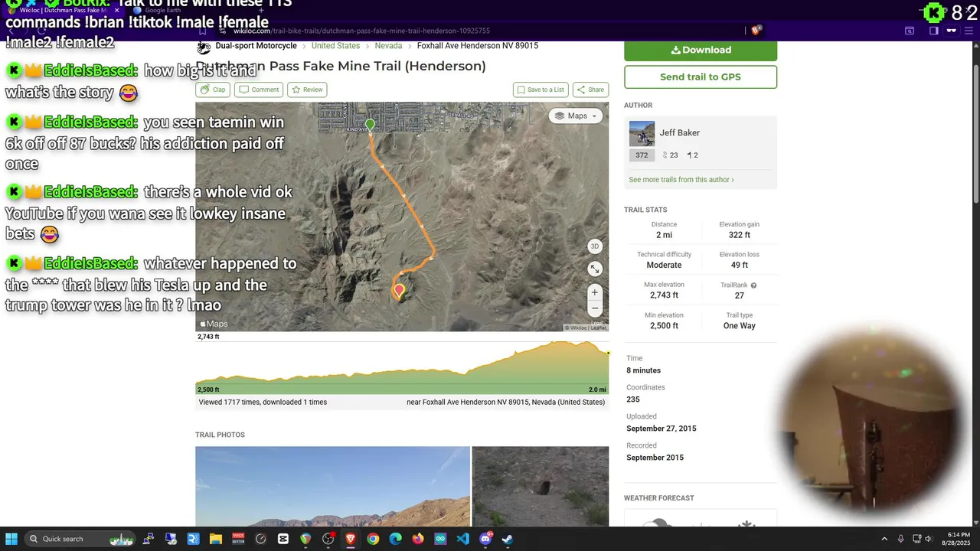Click the red trail end marker
Image resolution: width=980 pixels, height=551 pixels.
pos(399,291)
